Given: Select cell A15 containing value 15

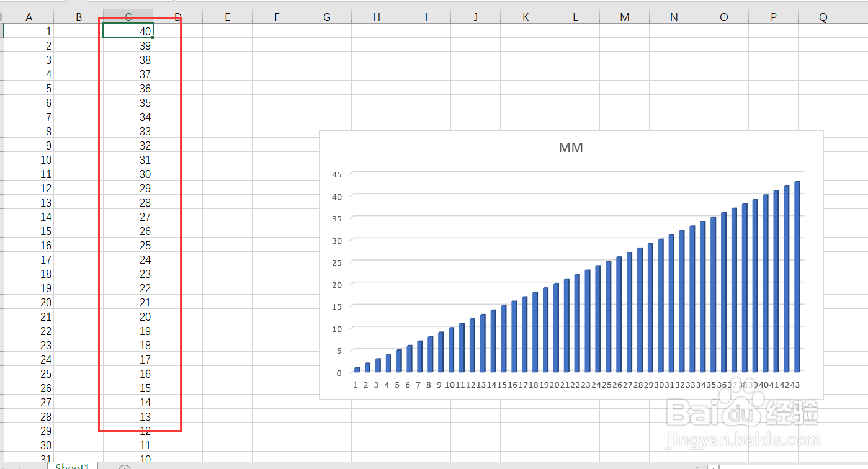Looking at the screenshot, I should click(29, 231).
